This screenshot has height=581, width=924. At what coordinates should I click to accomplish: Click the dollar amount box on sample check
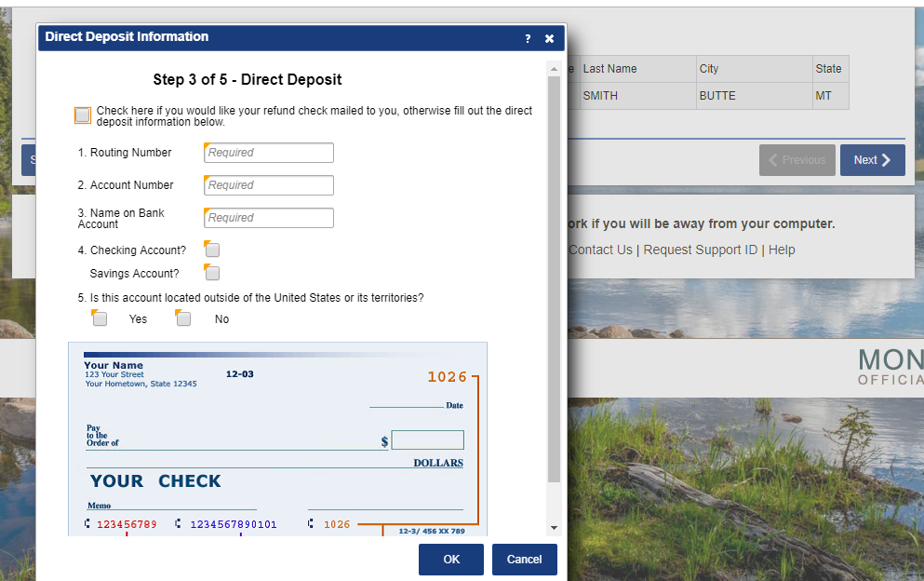428,439
